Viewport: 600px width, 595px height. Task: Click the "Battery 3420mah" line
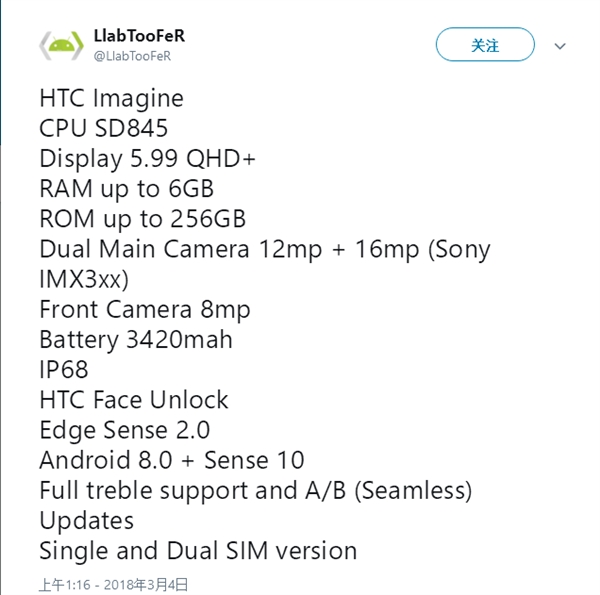pos(135,339)
